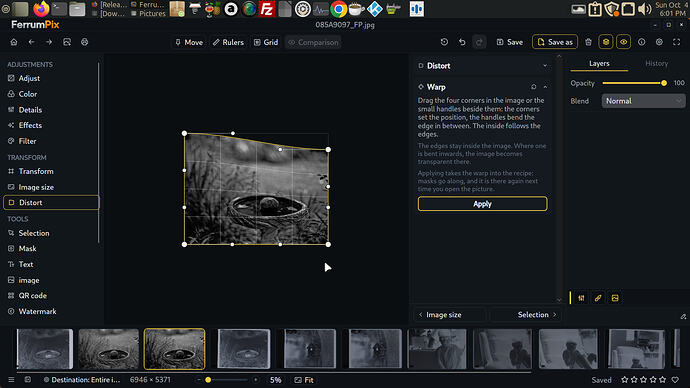The height and width of the screenshot is (388, 690).
Task: Go to previous panel Image size
Action: [x=450, y=315]
